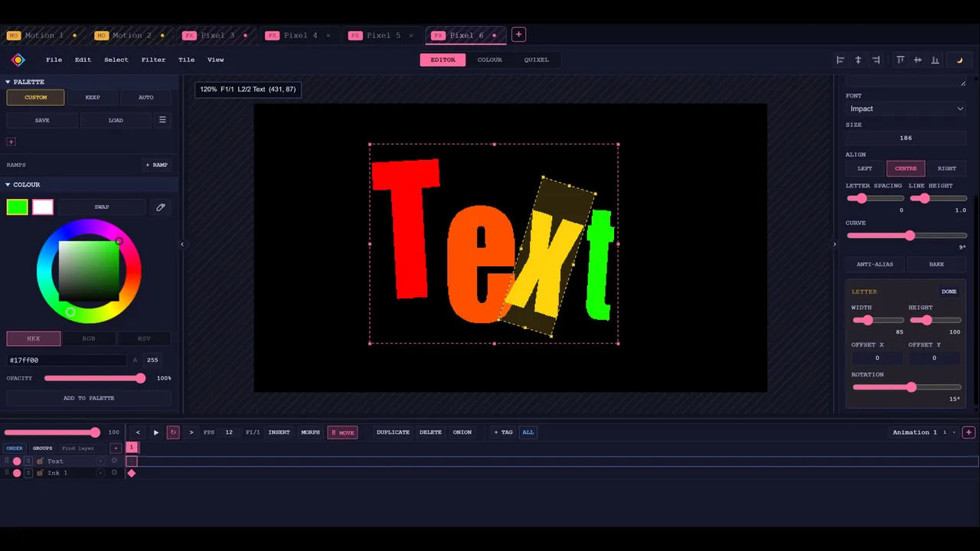Screen dimensions: 980x551
Task: Toggle loop playback icon
Action: pyautogui.click(x=173, y=432)
